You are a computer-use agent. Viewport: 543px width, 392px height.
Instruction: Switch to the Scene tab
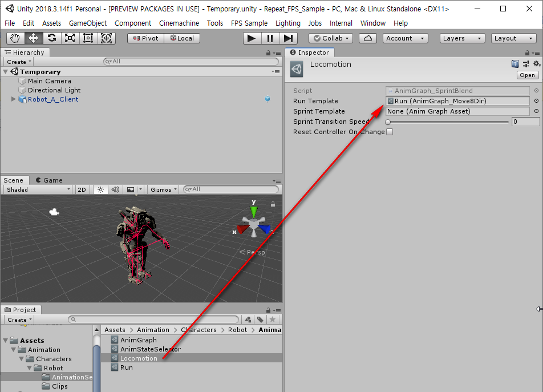[x=14, y=180]
